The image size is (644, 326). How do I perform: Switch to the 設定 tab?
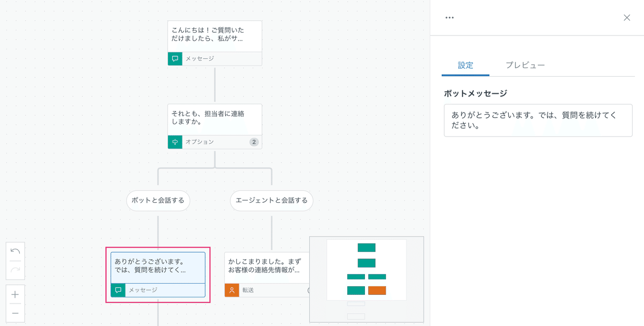[465, 65]
